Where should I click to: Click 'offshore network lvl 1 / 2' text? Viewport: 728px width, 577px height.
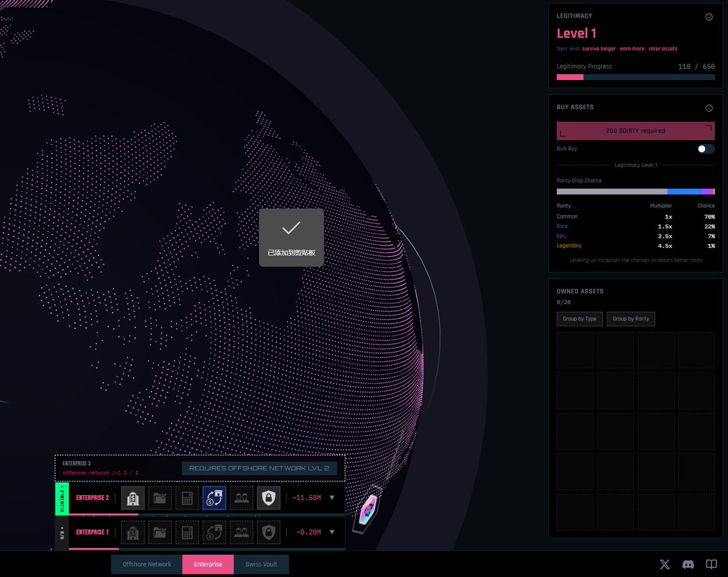click(101, 473)
